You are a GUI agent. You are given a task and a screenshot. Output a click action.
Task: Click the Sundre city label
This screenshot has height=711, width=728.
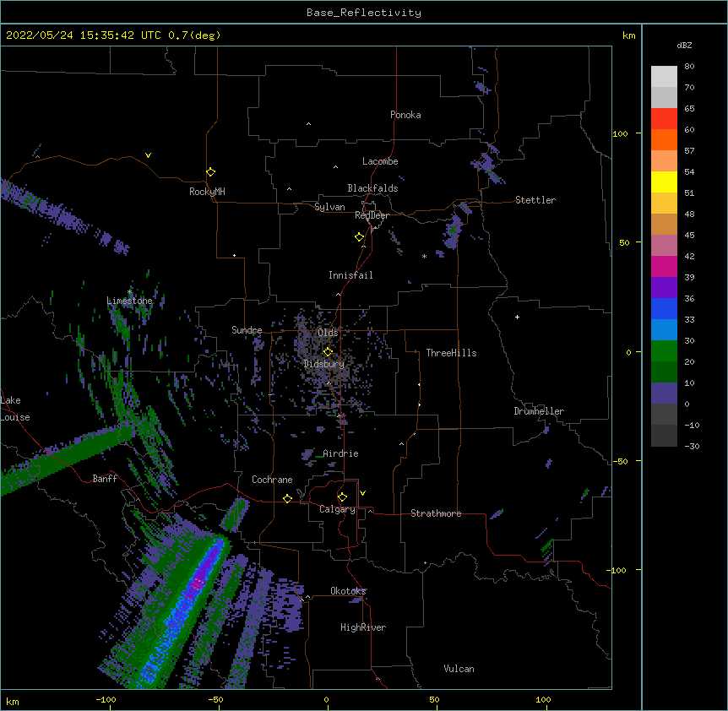tap(247, 330)
